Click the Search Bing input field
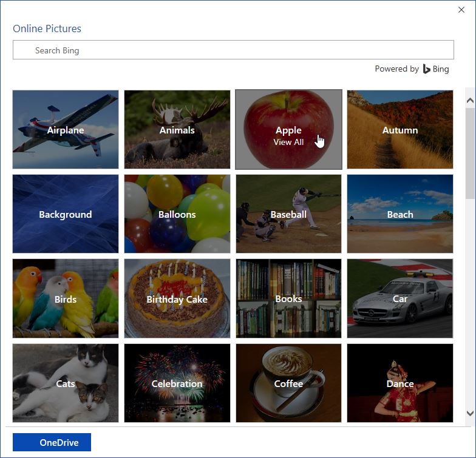Viewport: 476px width, 458px height. 233,50
